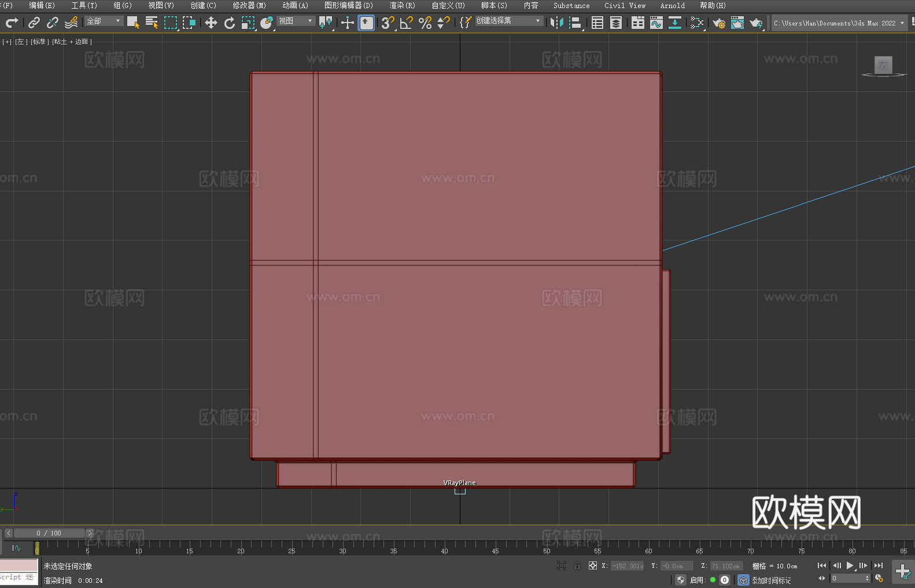
Task: Go to the start frame
Action: (x=822, y=565)
